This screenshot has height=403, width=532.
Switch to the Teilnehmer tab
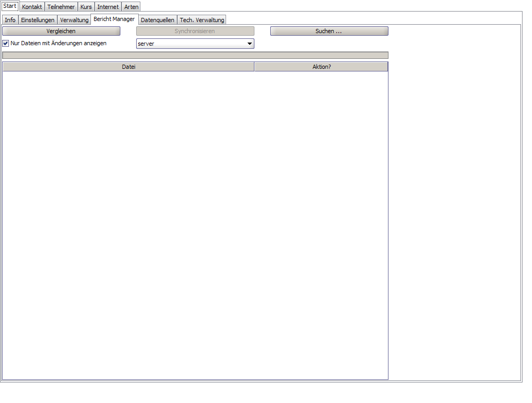(61, 7)
